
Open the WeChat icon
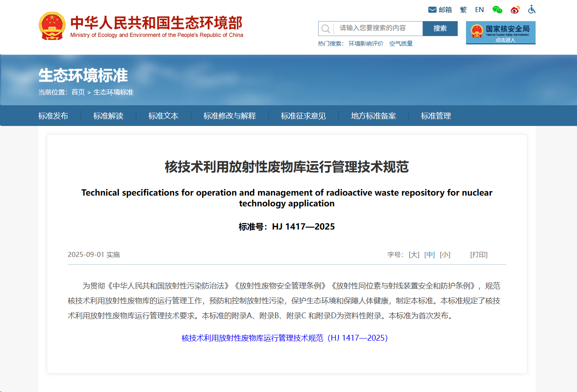click(497, 10)
